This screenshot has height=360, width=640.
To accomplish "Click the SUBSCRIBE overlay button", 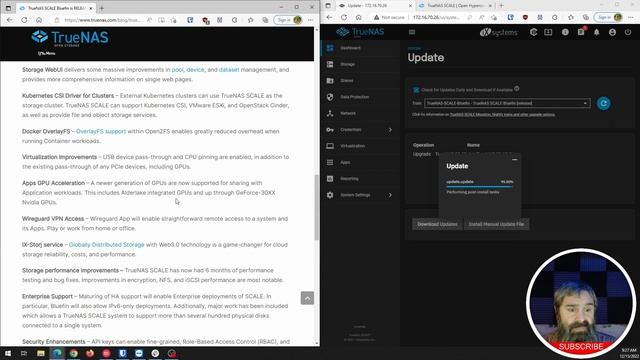I will click(581, 347).
